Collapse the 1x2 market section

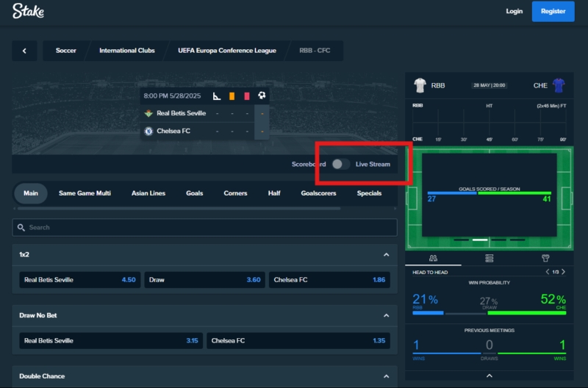click(x=387, y=254)
